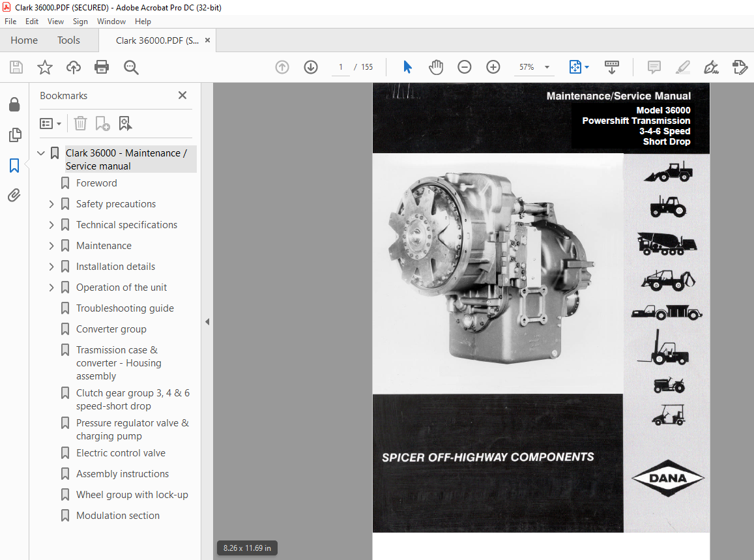
Task: Add new bookmark icon
Action: [102, 124]
